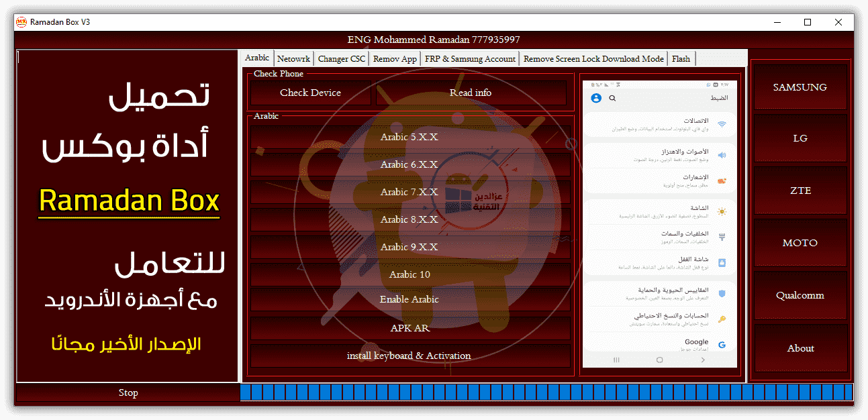Click the APK AR button
This screenshot has width=868, height=420.
click(409, 328)
